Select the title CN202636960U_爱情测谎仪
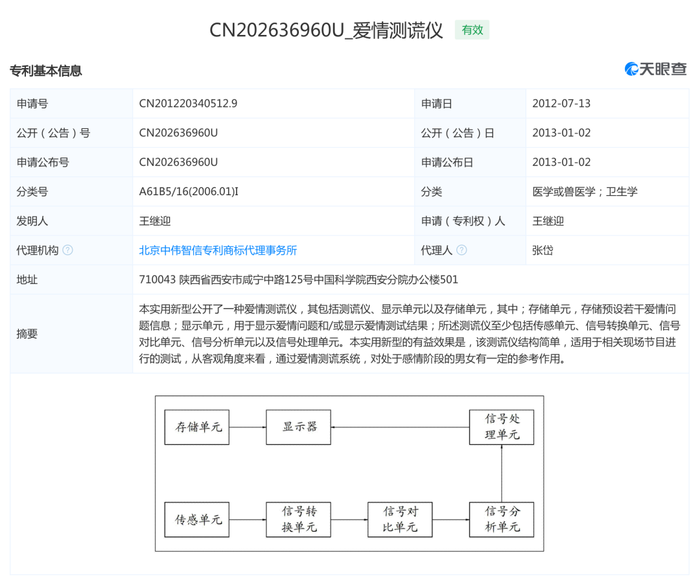 (326, 30)
